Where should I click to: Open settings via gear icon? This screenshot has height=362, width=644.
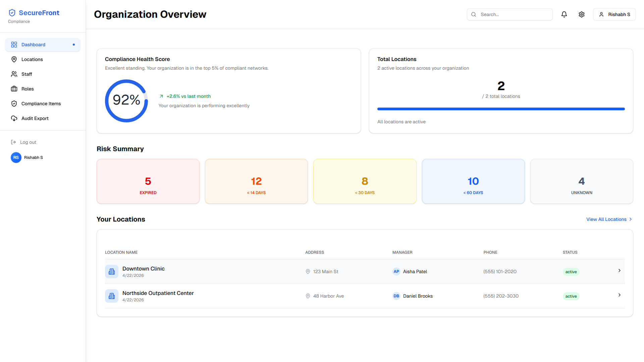click(582, 14)
